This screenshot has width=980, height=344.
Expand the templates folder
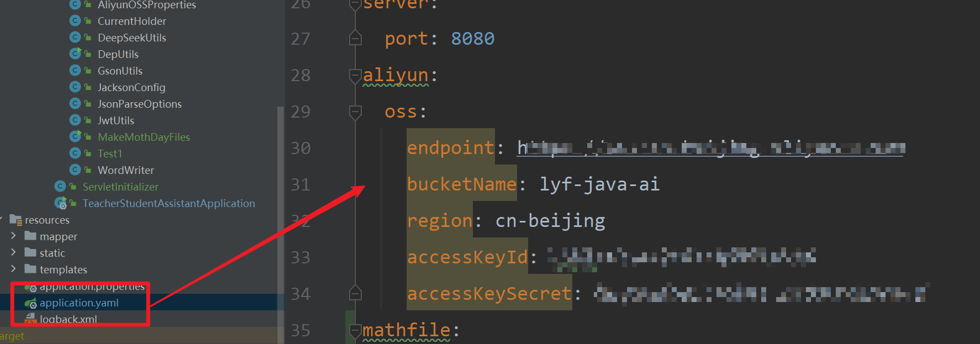click(13, 269)
